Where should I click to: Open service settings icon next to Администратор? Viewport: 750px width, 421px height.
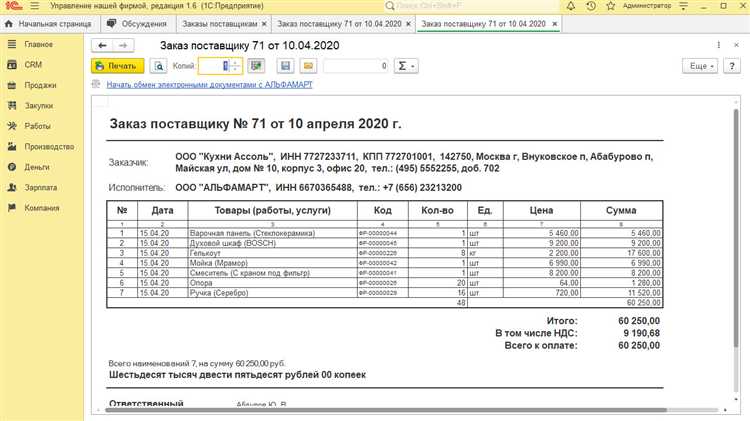pos(684,6)
